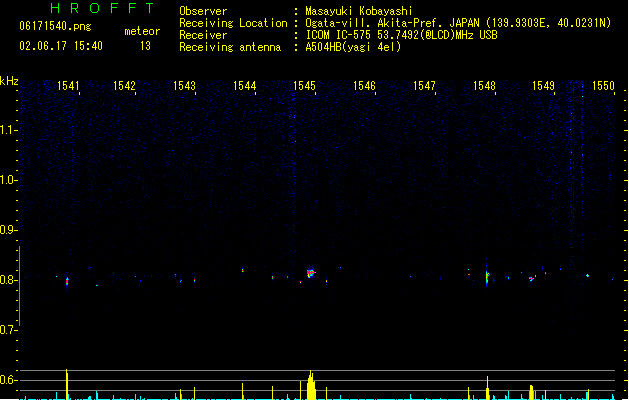Screen dimensions: 629x400
Task: Click the 1.0 frequency axis label
Action: (x=8, y=180)
